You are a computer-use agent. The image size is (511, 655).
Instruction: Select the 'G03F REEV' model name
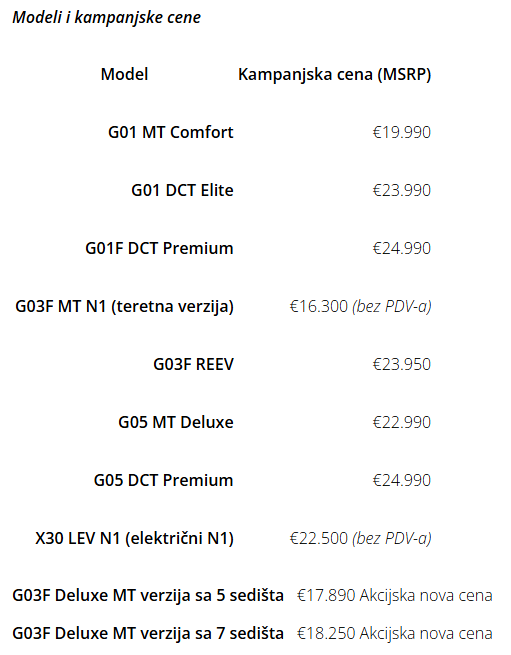pyautogui.click(x=193, y=364)
